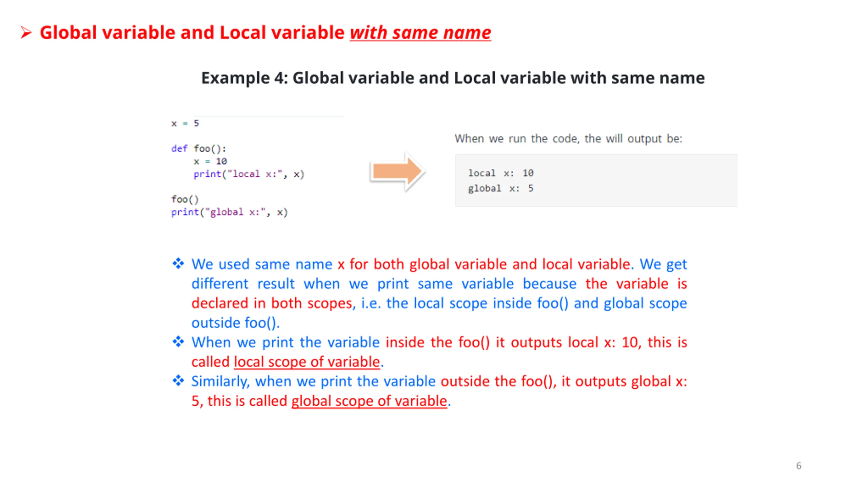Click the 'global x: 5' output line
868x488 pixels.
(500, 188)
